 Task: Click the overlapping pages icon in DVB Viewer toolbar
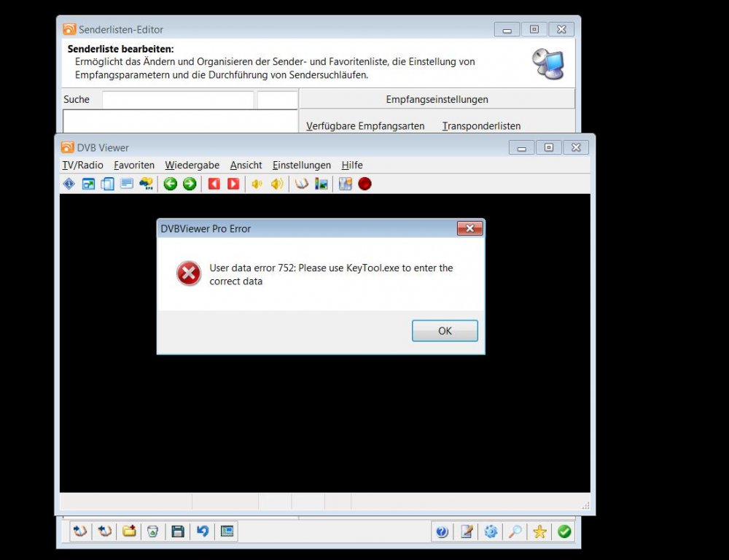pos(107,184)
